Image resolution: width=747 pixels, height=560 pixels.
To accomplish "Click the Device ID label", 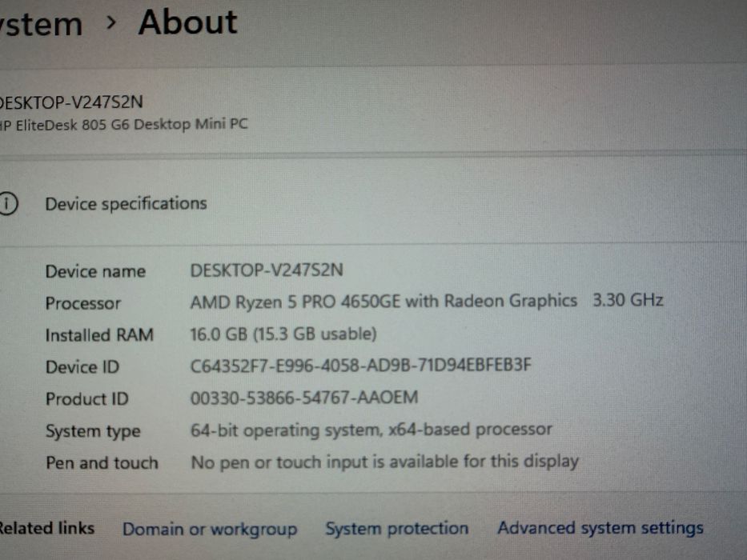I will (x=82, y=367).
